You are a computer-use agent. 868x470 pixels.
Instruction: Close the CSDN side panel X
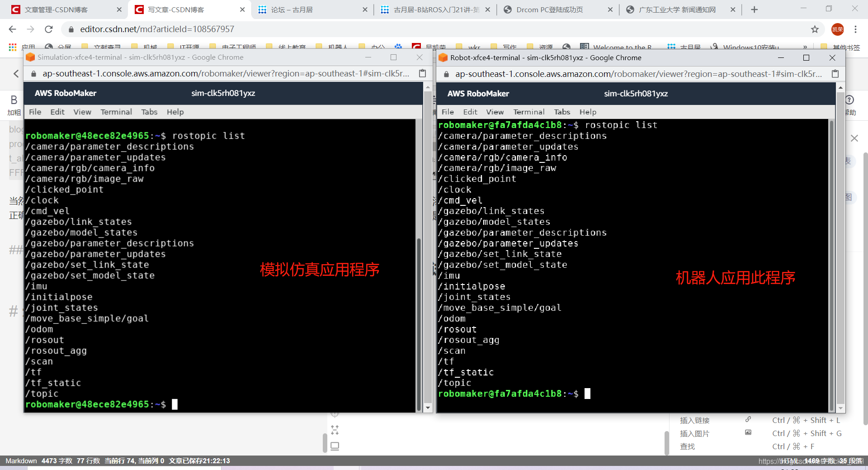click(x=854, y=138)
